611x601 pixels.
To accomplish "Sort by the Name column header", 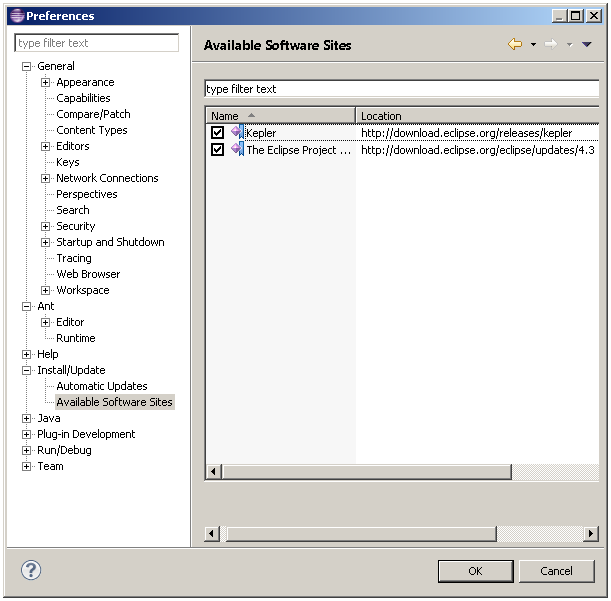I will coord(280,116).
